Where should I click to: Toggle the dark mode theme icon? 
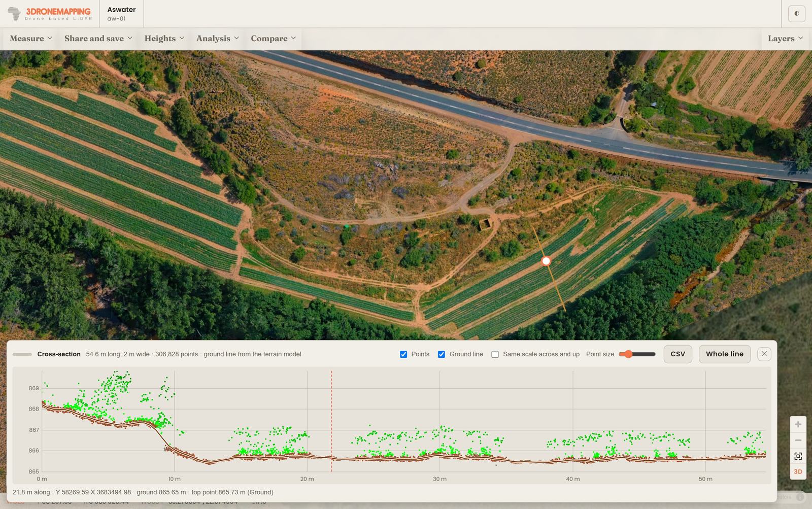coord(796,14)
